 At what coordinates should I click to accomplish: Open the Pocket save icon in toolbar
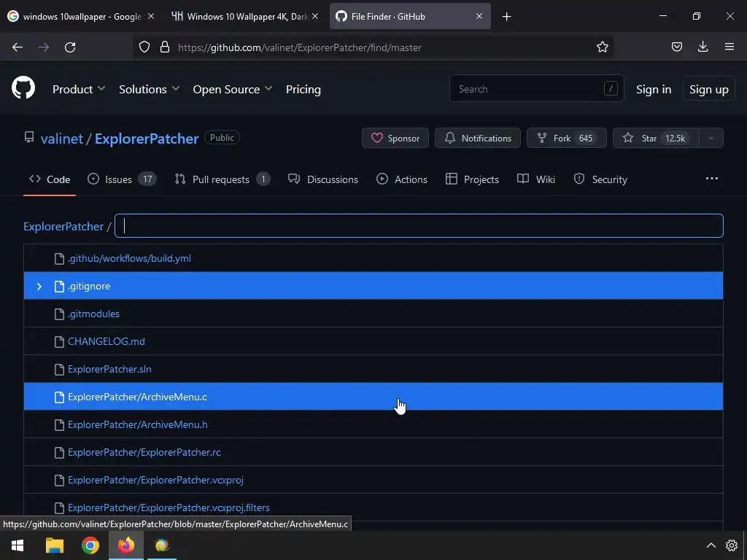coord(676,47)
